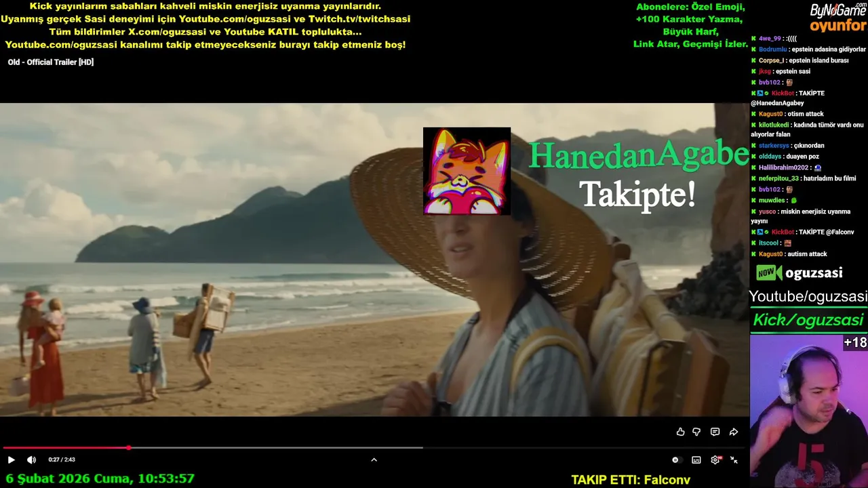This screenshot has width=868, height=488.
Task: Exit fullscreen mode
Action: tap(734, 460)
